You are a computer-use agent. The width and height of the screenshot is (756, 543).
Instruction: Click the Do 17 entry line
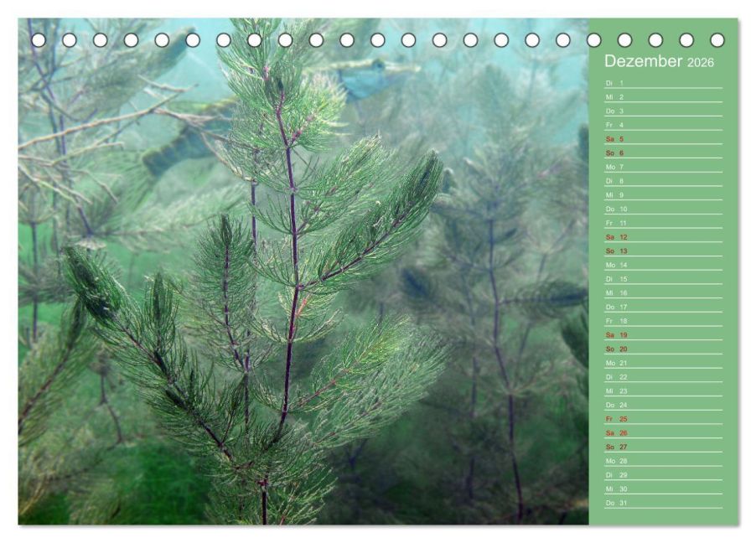click(x=664, y=307)
